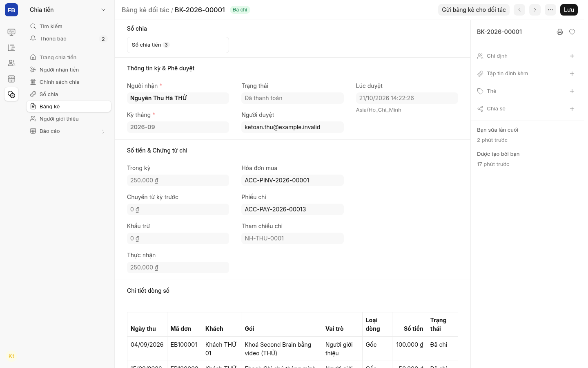Open the three-dots more menu
This screenshot has width=588, height=368.
[x=550, y=10]
